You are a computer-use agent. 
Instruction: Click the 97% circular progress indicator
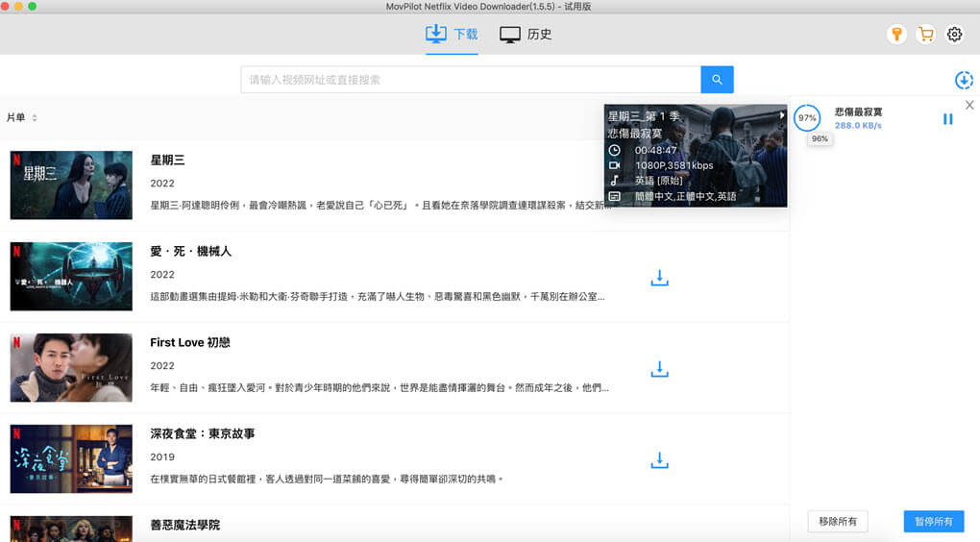click(807, 117)
